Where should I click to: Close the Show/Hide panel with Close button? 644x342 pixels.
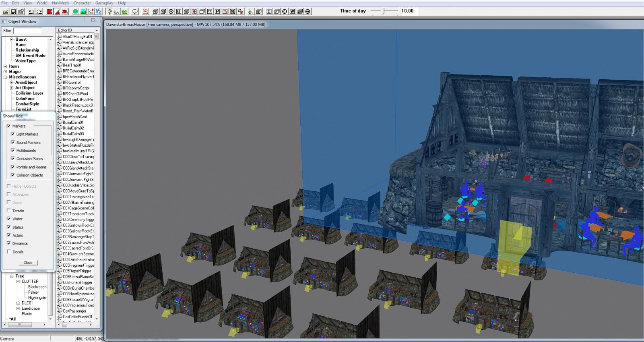tap(28, 263)
